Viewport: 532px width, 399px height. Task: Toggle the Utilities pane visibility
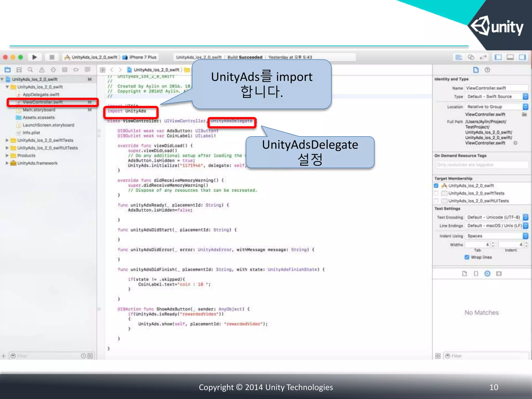point(522,57)
